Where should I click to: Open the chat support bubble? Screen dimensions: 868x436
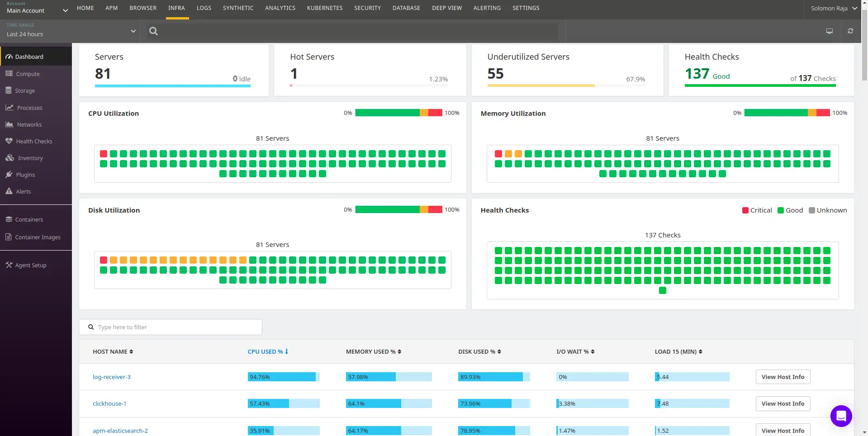click(841, 416)
